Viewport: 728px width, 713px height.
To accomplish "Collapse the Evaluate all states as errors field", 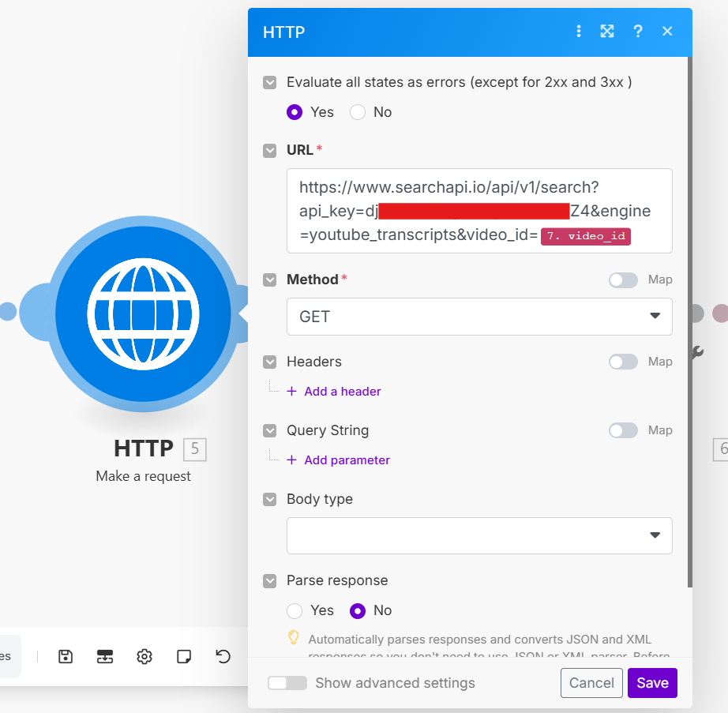I will click(270, 83).
